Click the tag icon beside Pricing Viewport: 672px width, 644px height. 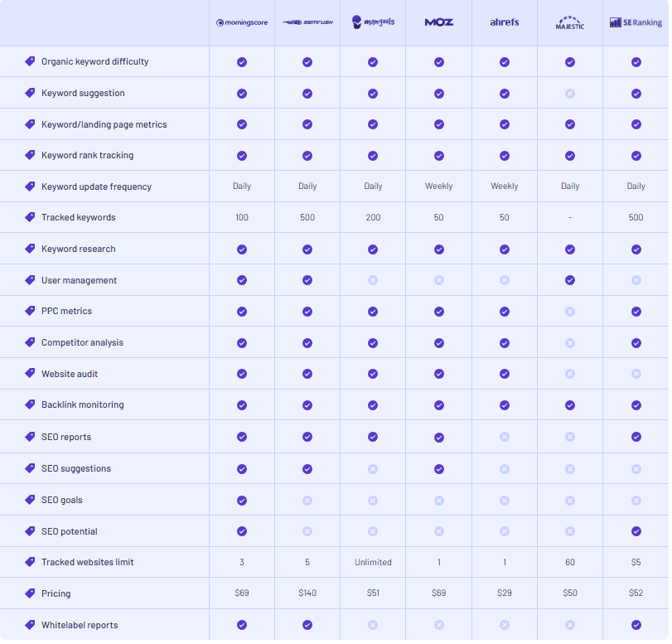[30, 593]
